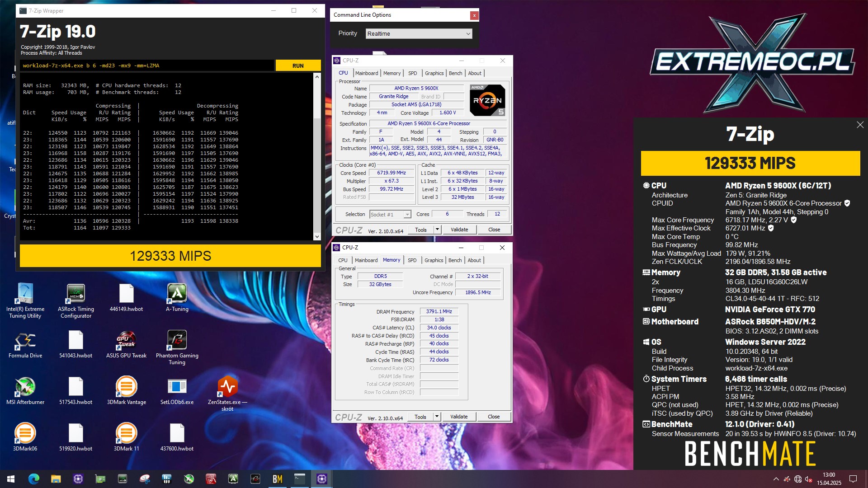This screenshot has height=488, width=868.
Task: Click Close button in lower CPU-Z window
Action: click(494, 417)
